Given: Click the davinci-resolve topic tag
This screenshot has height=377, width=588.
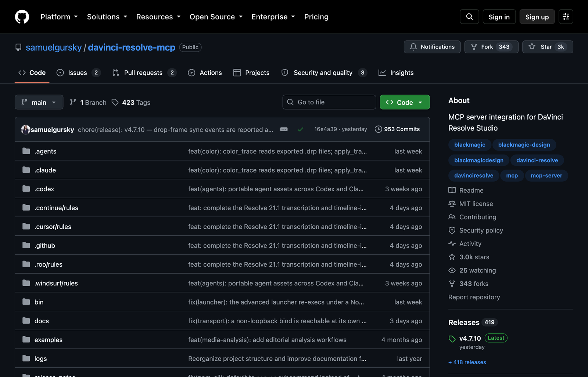Looking at the screenshot, I should [x=537, y=160].
